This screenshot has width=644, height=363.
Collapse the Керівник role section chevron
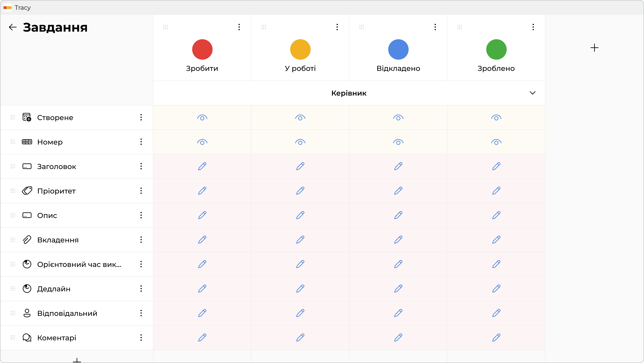(532, 93)
